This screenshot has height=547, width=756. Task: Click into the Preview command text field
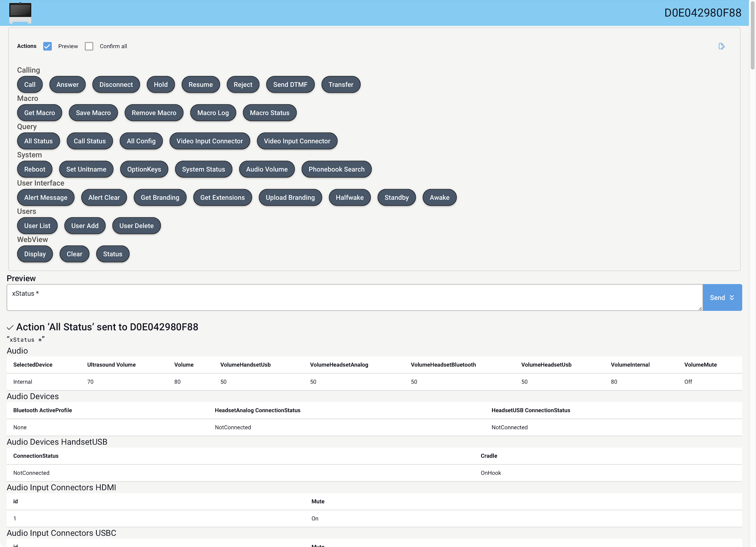pyautogui.click(x=354, y=298)
